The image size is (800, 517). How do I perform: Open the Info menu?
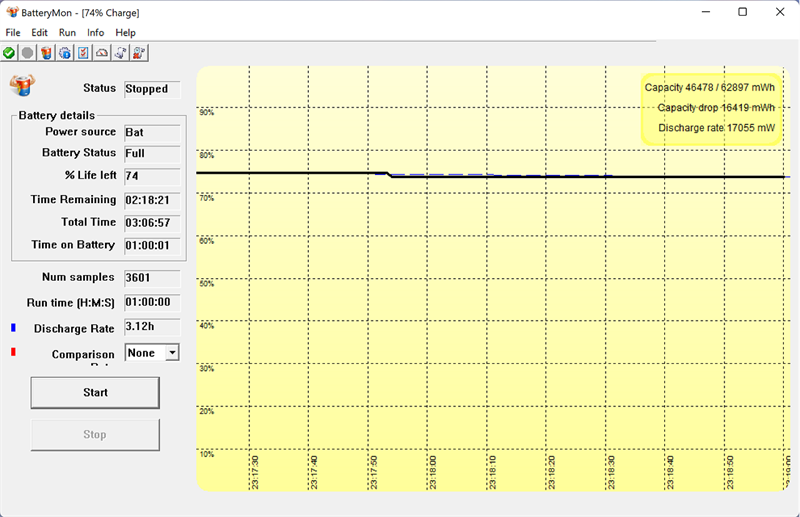pyautogui.click(x=95, y=33)
